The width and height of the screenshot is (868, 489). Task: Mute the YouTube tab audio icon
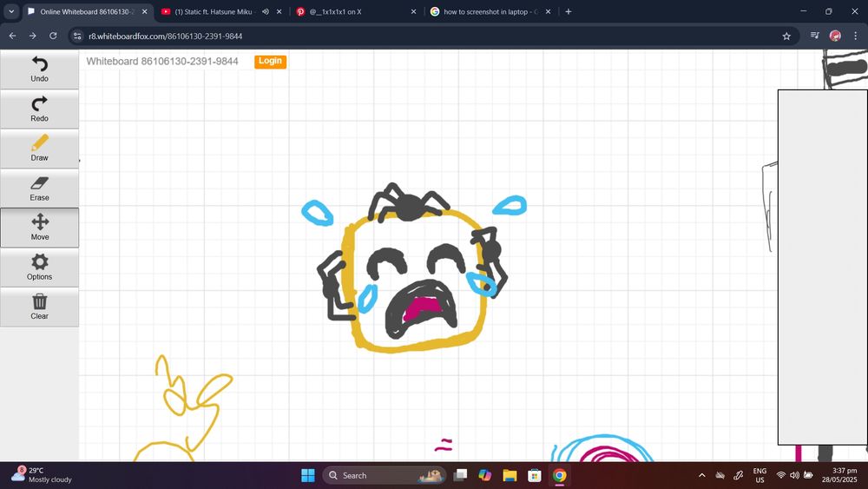coord(265,11)
